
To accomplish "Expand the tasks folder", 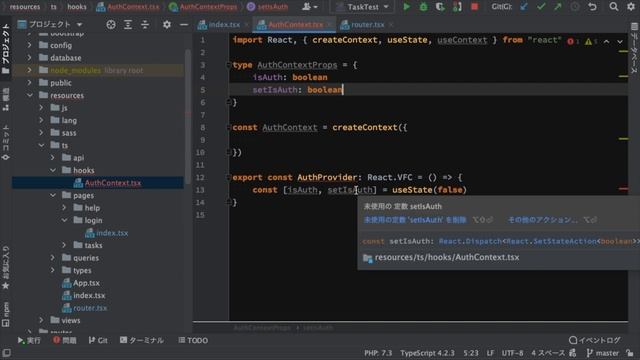I will 64,245.
